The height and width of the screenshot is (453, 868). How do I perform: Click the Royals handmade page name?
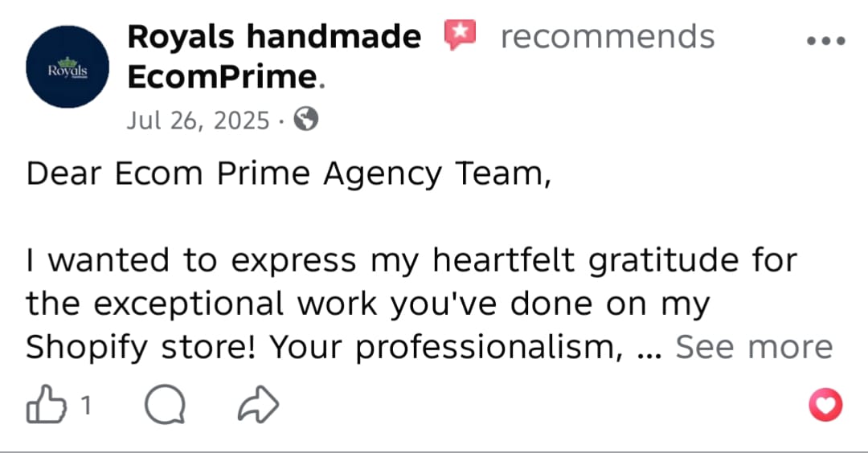coord(274,36)
